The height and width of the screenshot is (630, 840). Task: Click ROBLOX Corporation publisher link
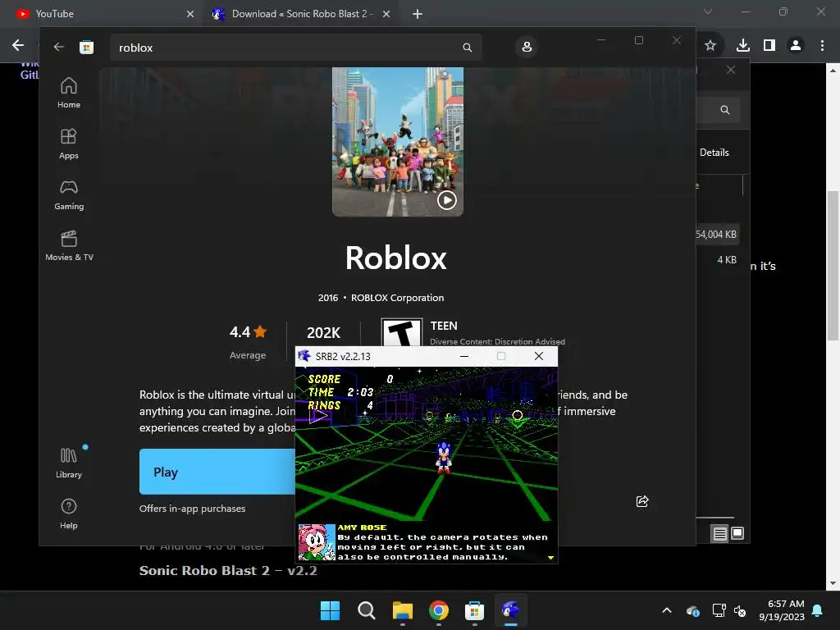[398, 298]
